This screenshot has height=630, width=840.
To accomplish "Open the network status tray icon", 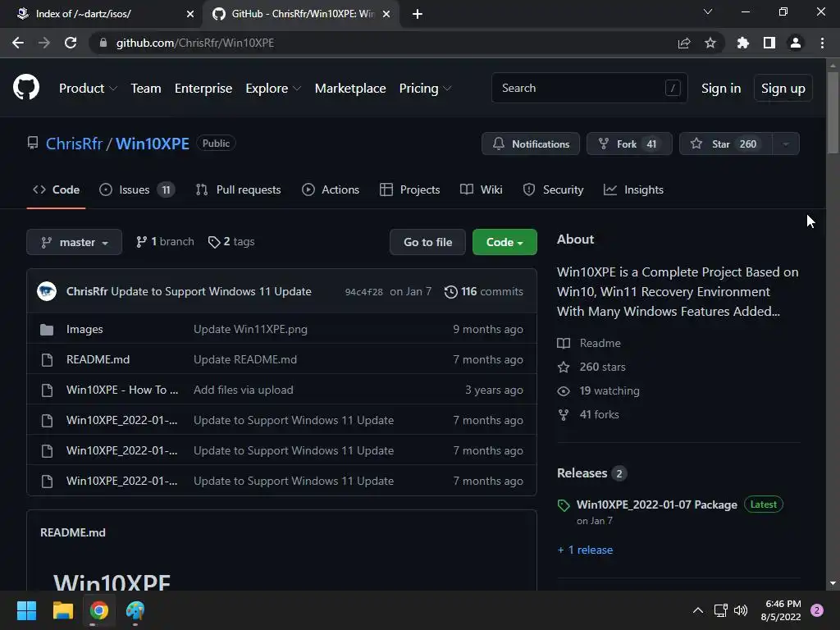I will tap(720, 610).
